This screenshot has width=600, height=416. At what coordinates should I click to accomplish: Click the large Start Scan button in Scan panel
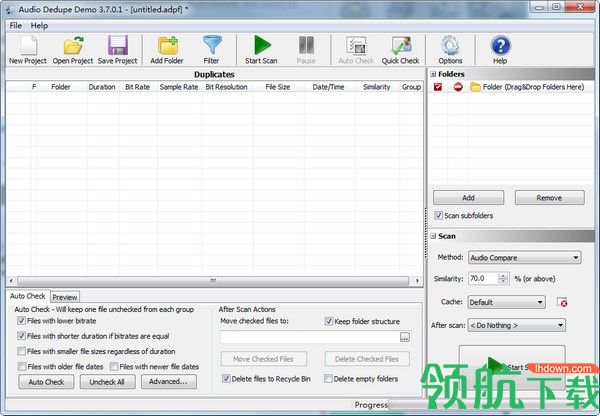512,367
